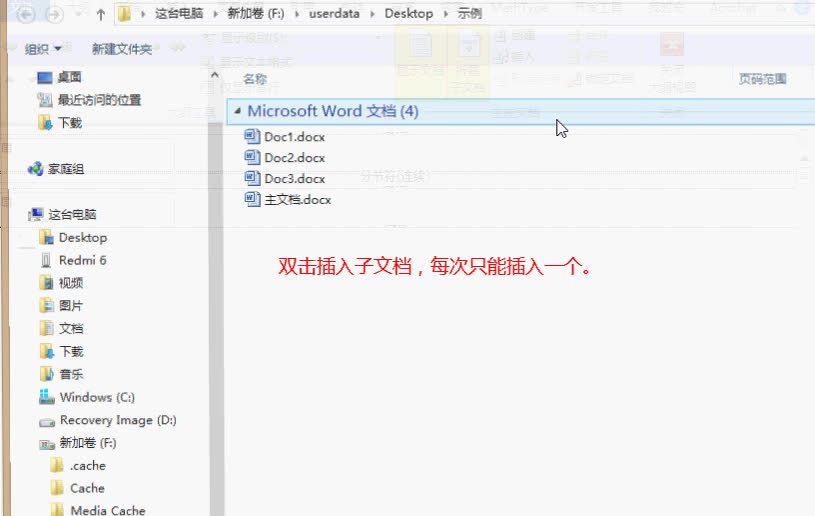Image resolution: width=815 pixels, height=516 pixels.
Task: Select the Doc3.docx file icon
Action: point(252,178)
